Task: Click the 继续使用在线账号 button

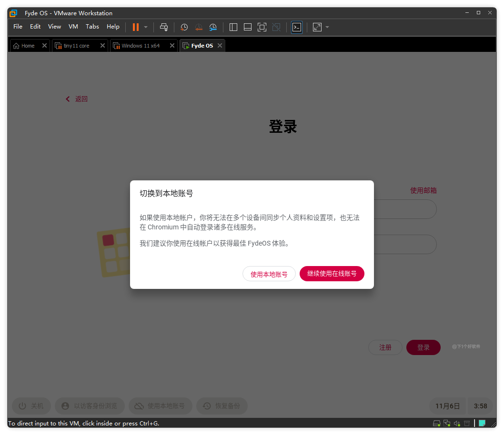Action: [332, 274]
